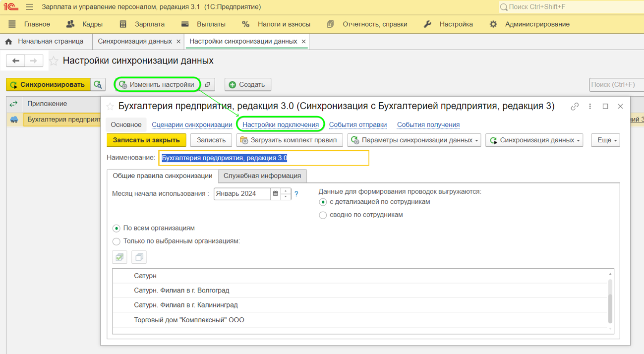Select the с детализацией по сотрудникам option
The height and width of the screenshot is (354, 644).
click(x=323, y=202)
